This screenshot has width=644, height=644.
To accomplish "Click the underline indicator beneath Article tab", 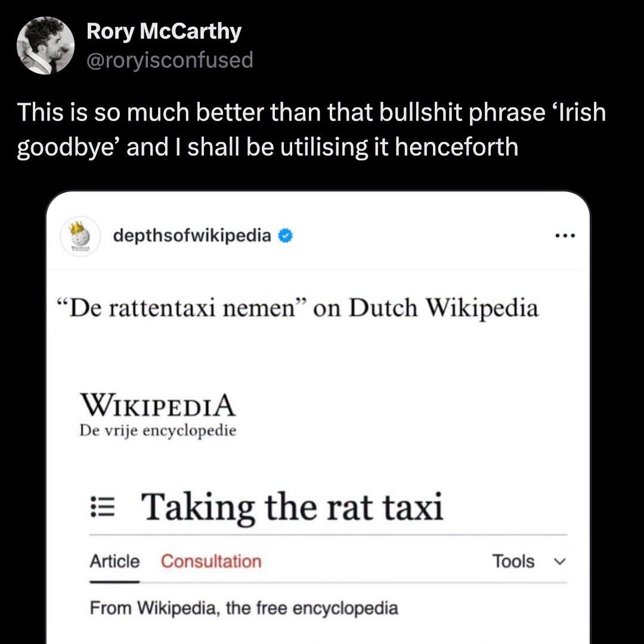I will coord(114,581).
